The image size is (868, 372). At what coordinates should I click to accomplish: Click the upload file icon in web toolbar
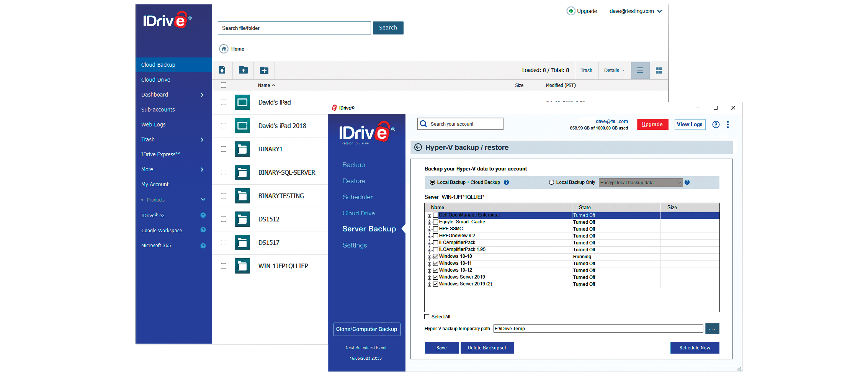click(222, 70)
